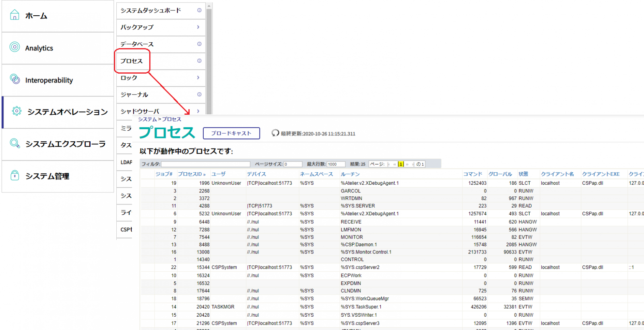Click the システムオペレーション gear icon
Image resolution: width=644 pixels, height=330 pixels.
coord(17,111)
